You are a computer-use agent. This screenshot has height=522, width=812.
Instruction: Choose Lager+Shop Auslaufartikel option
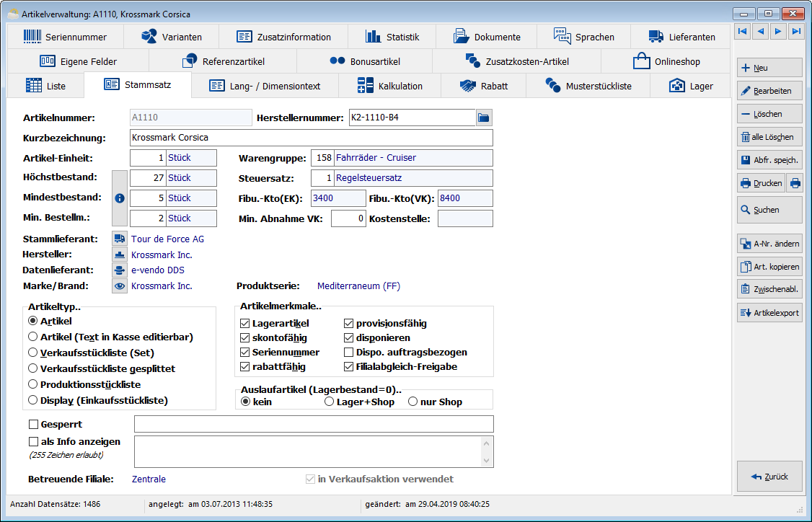[x=329, y=402]
